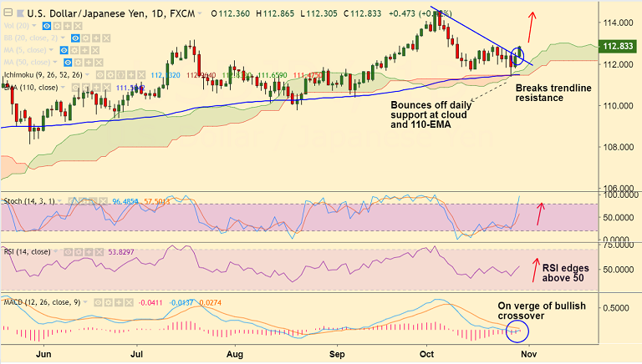Image resolution: width=642 pixels, height=364 pixels.
Task: Remove MACD indicator with its X
Action: click(129, 303)
